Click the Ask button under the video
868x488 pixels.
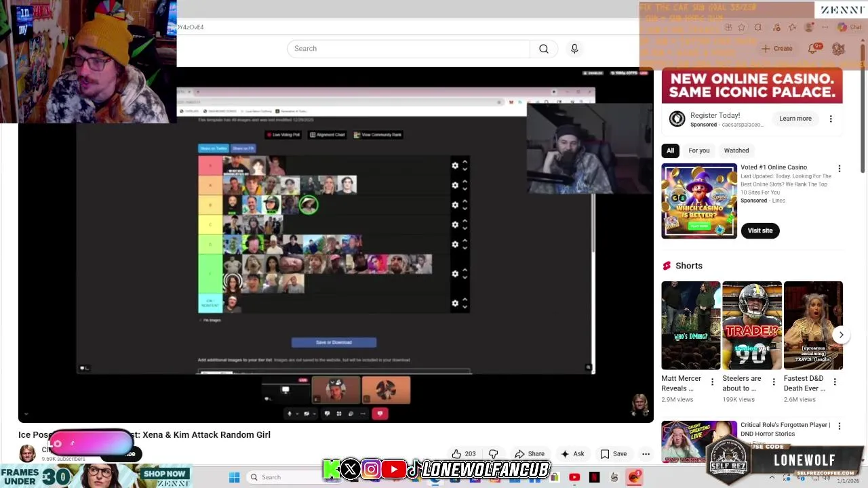point(572,454)
